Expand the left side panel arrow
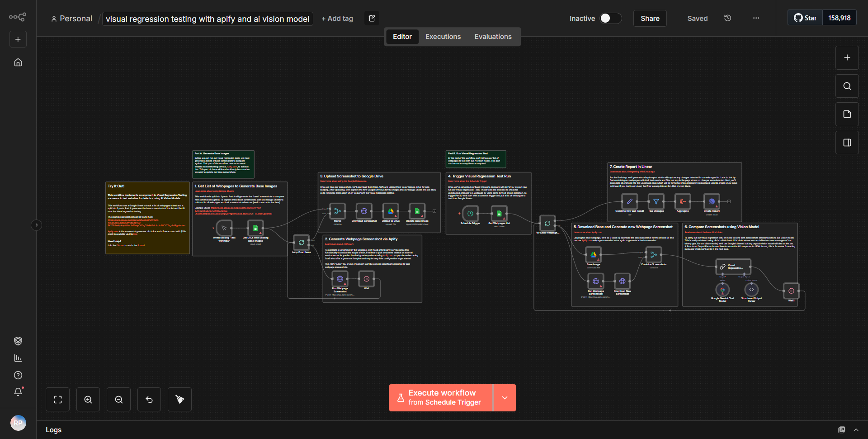Image resolution: width=868 pixels, height=439 pixels. (x=36, y=225)
